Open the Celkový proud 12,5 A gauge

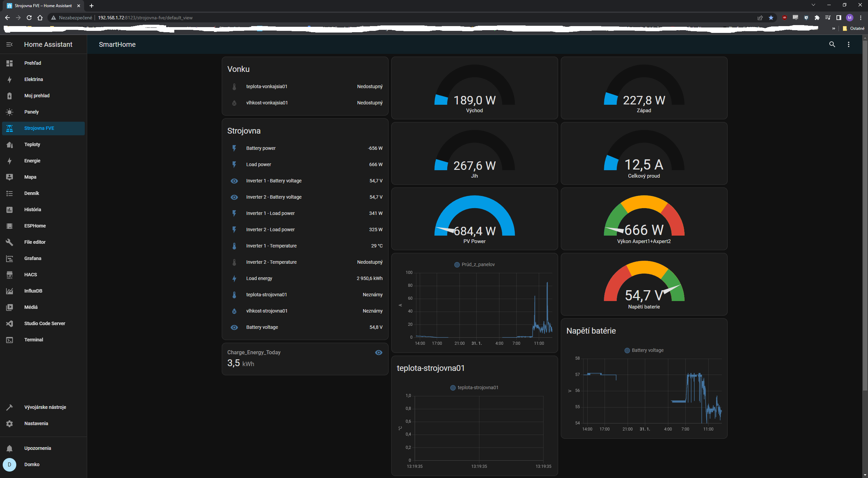click(644, 153)
